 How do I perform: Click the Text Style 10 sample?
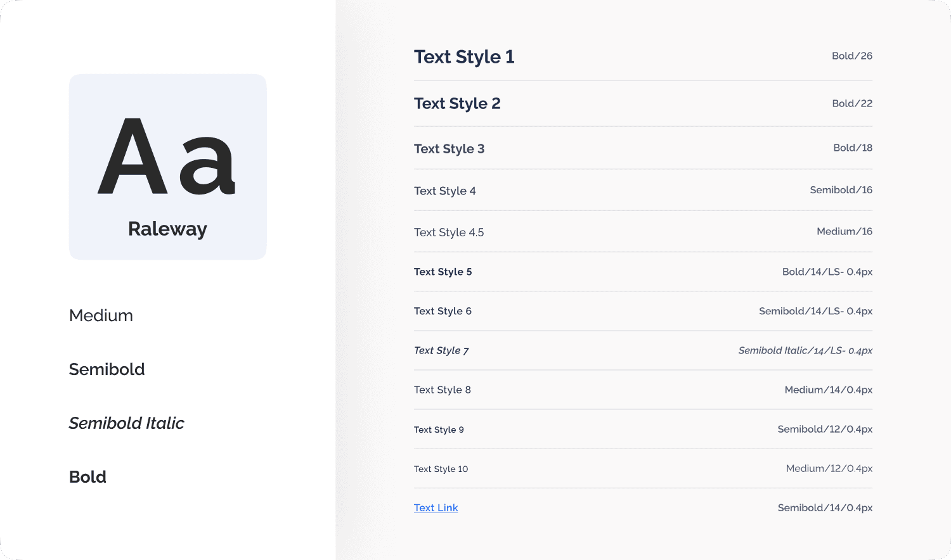pyautogui.click(x=441, y=469)
